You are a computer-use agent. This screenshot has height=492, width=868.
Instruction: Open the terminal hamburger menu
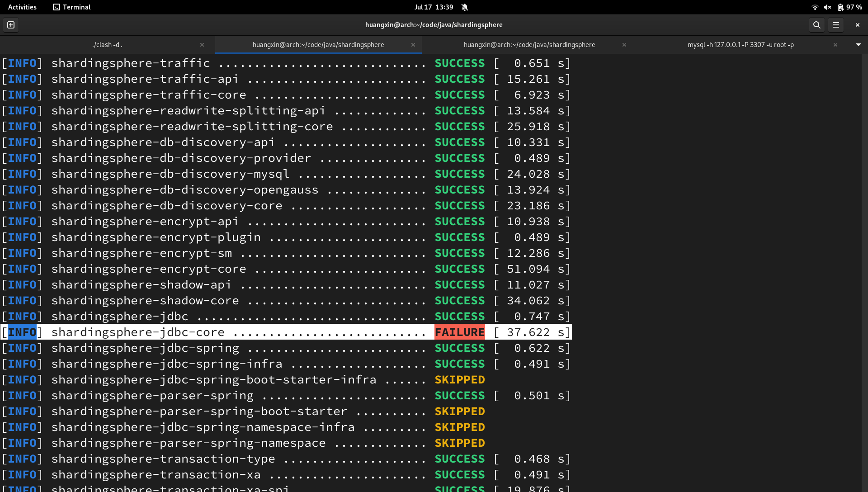[x=835, y=25]
